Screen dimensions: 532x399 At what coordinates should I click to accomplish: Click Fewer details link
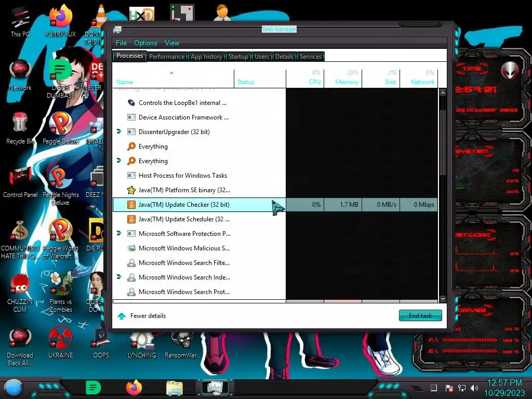click(141, 316)
